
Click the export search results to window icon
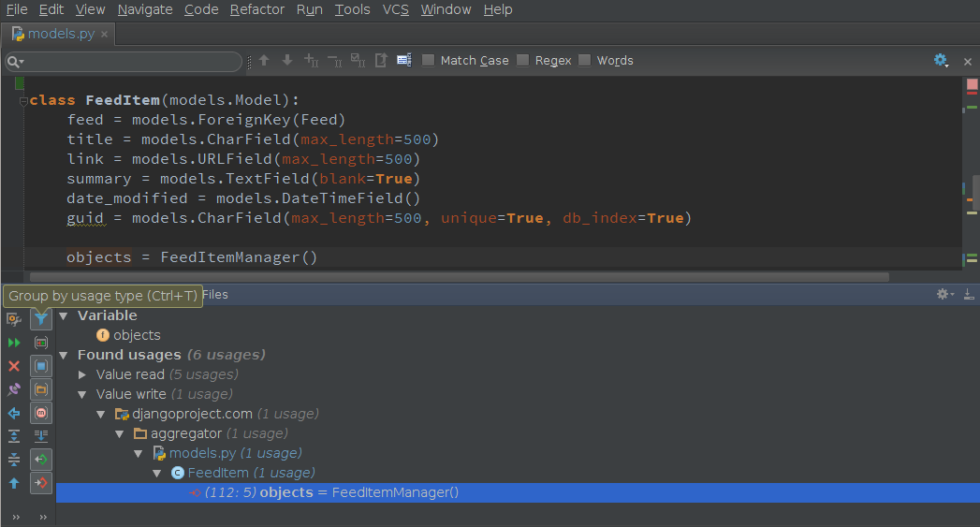pos(381,60)
